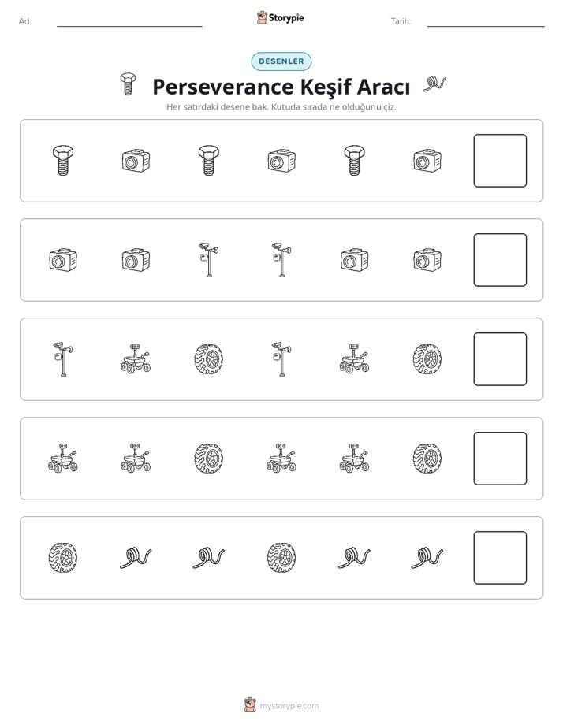Select the first wheel in row four
Image resolution: width=563 pixels, height=728 pixels.
coord(209,459)
